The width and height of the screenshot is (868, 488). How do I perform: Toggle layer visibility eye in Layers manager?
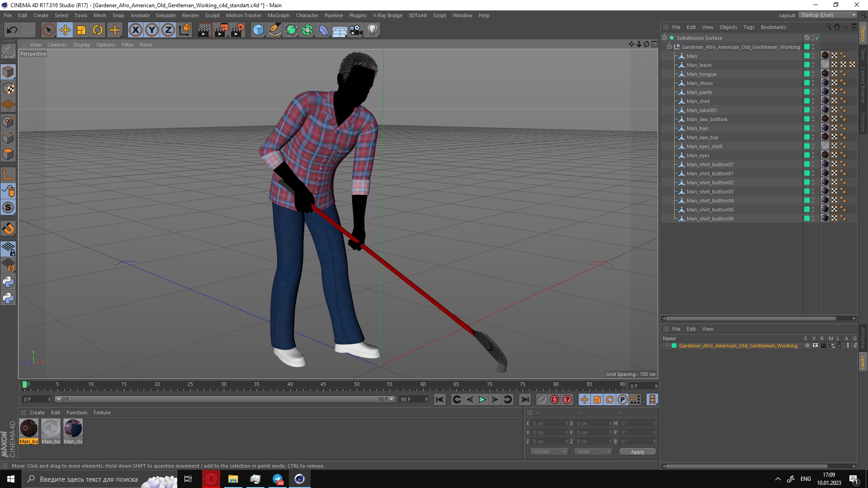tap(815, 346)
